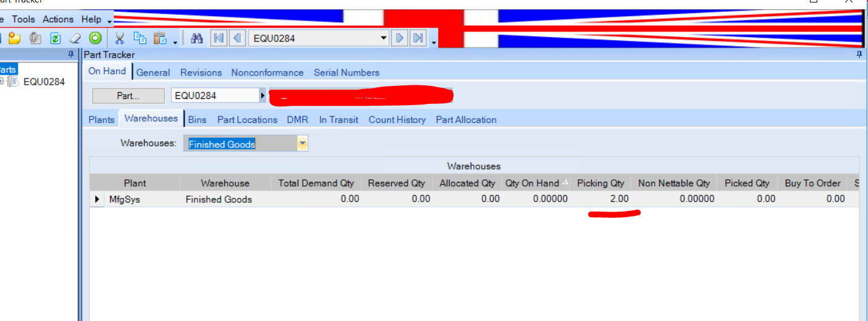Screen dimensions: 868x321
Task: Click the green refresh icon in the toolbar
Action: pos(55,38)
